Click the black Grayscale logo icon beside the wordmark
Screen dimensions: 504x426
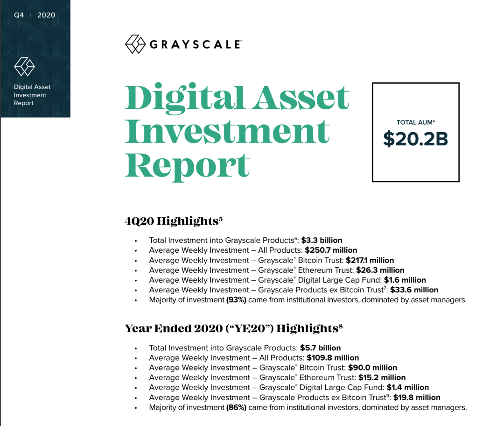click(135, 44)
